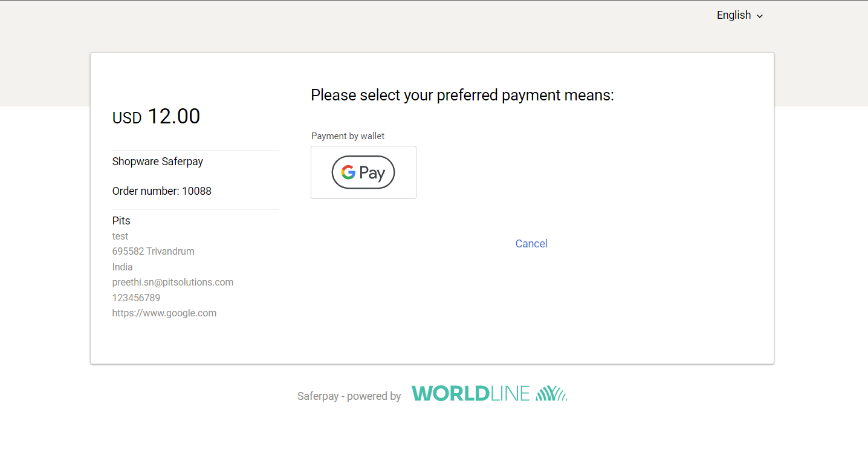The image size is (868, 467).
Task: Click the India country line
Action: click(123, 267)
